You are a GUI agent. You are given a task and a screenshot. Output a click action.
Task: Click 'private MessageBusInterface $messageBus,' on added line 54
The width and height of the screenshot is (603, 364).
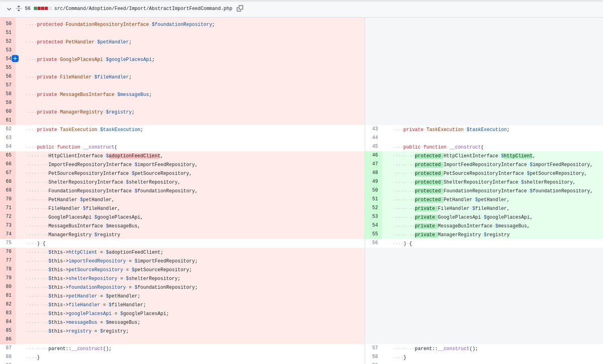click(472, 226)
